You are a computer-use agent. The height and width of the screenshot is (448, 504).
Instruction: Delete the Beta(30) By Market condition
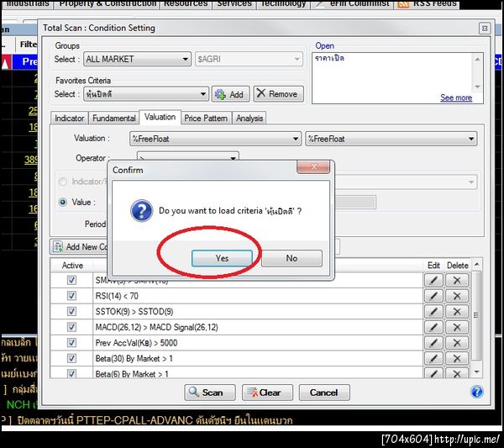pyautogui.click(x=457, y=358)
